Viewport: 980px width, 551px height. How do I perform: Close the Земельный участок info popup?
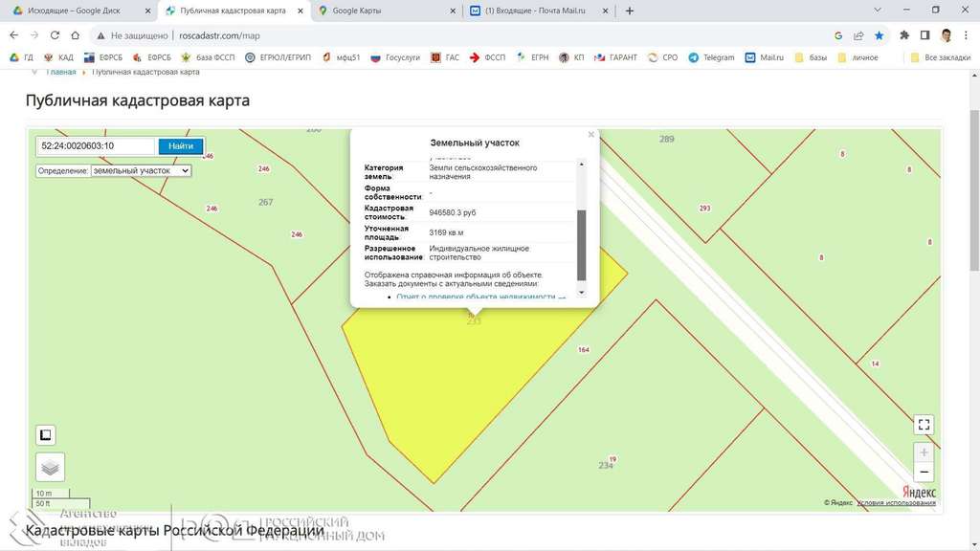point(591,134)
